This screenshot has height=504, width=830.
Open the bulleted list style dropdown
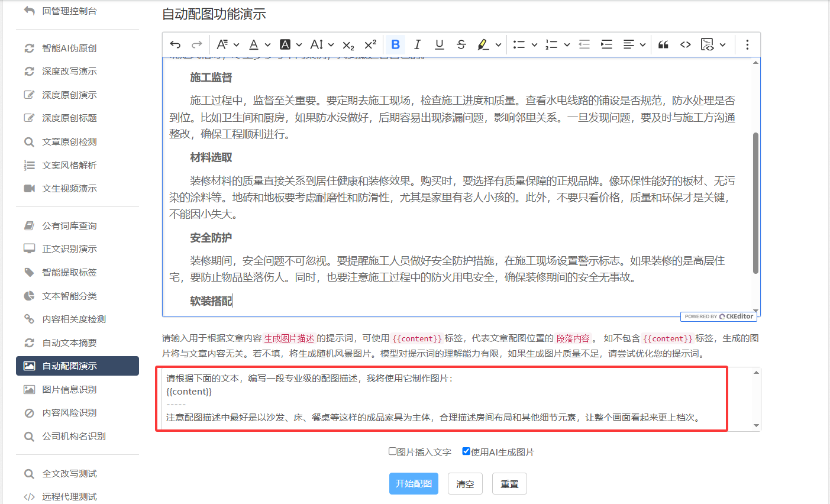click(534, 44)
